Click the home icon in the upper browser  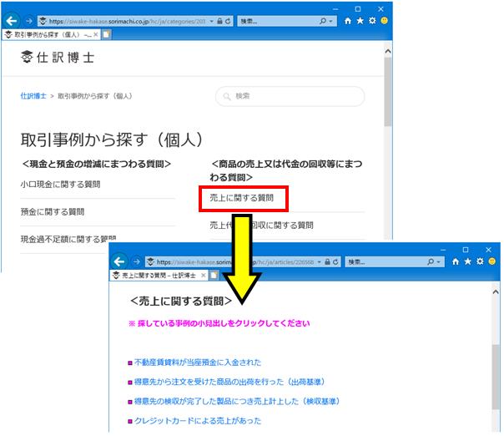(348, 21)
